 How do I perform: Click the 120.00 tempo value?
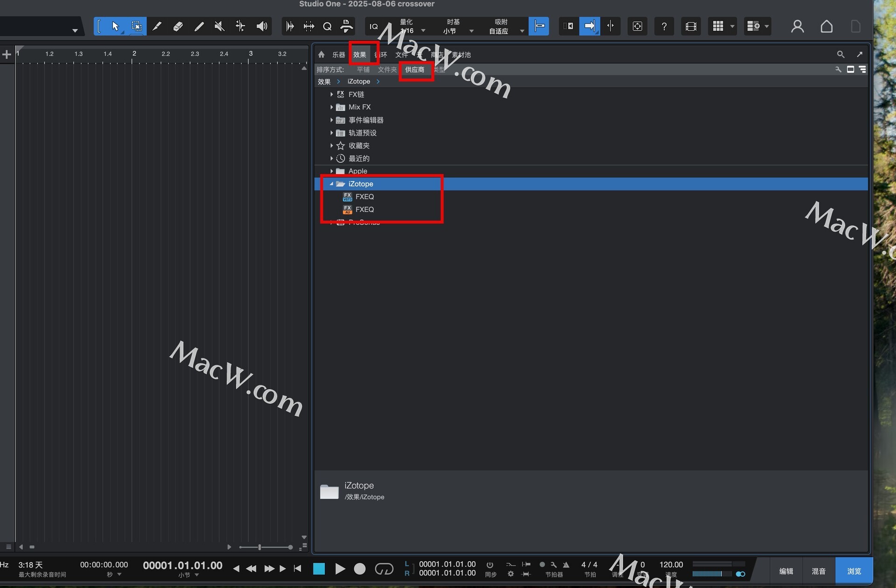pos(671,565)
